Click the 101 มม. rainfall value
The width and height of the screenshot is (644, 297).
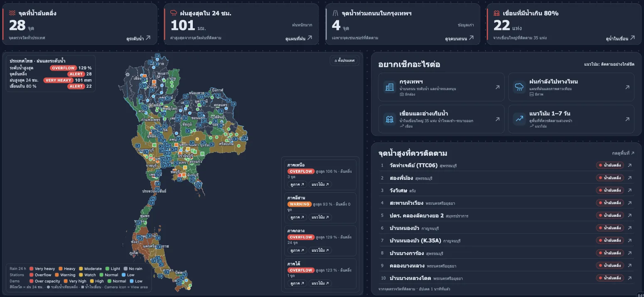188,26
